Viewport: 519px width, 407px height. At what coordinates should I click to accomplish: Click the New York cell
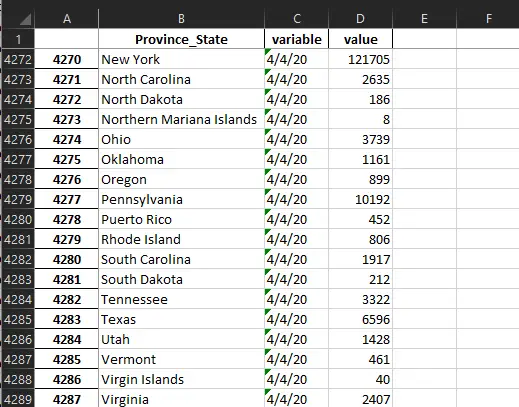point(181,59)
